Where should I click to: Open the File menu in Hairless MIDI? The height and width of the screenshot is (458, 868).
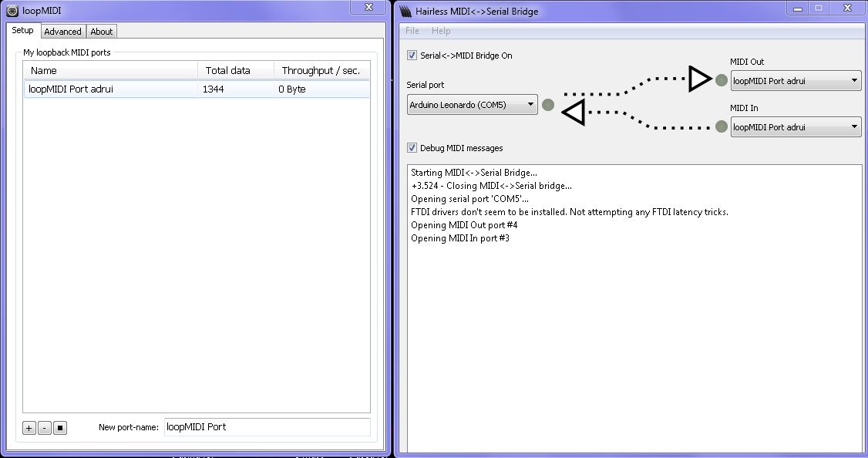pyautogui.click(x=412, y=31)
